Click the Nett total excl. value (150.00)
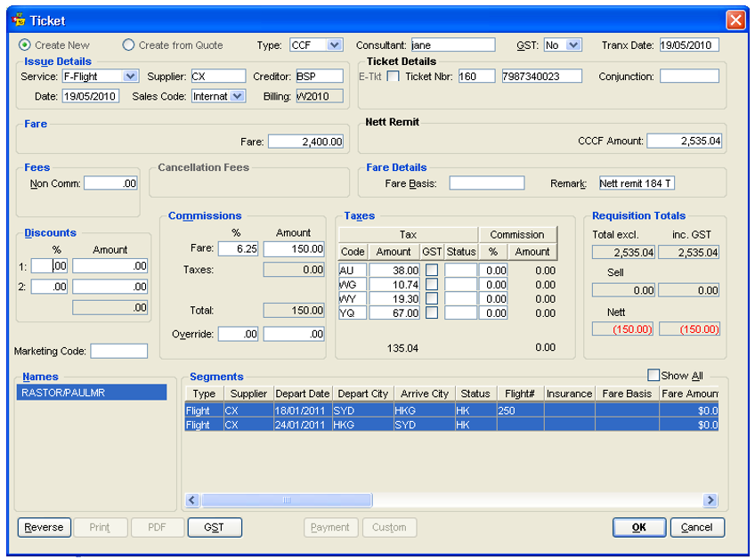The image size is (755, 560). click(x=622, y=329)
